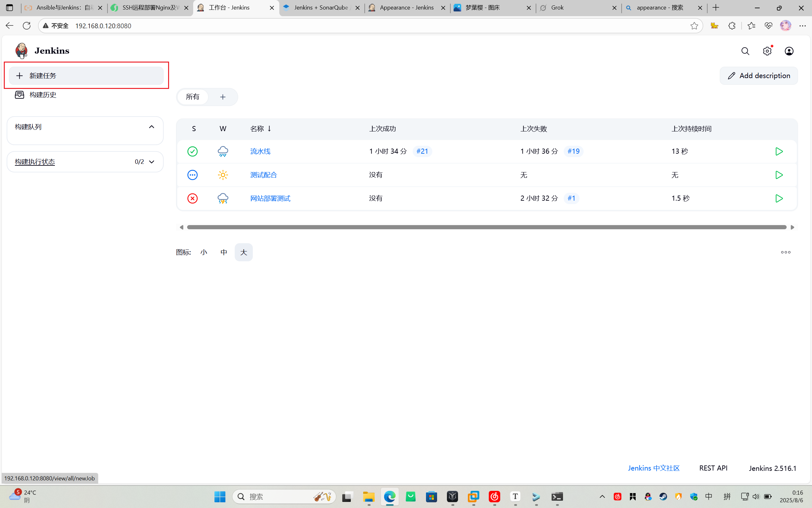The image size is (812, 508).
Task: Set icon size to 小 small
Action: point(204,252)
